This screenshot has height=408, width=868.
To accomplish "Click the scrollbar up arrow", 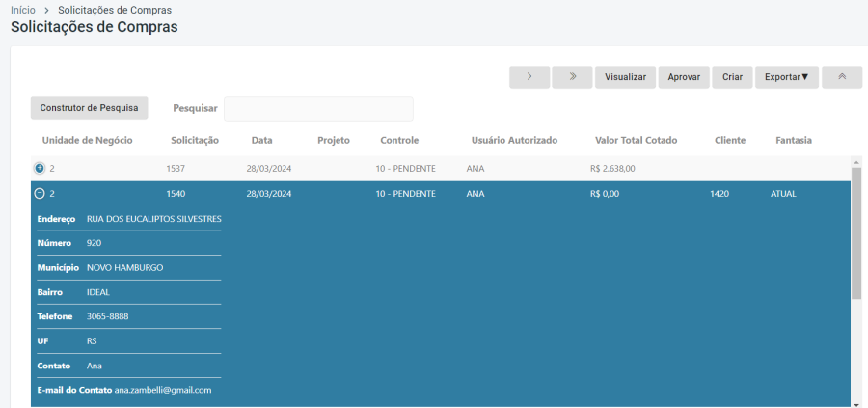I will (856, 162).
